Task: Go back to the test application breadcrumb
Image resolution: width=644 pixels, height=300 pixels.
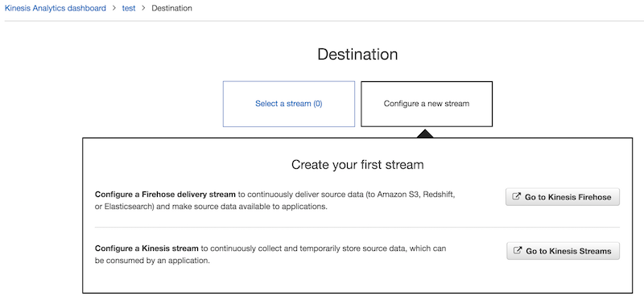Action: [129, 8]
